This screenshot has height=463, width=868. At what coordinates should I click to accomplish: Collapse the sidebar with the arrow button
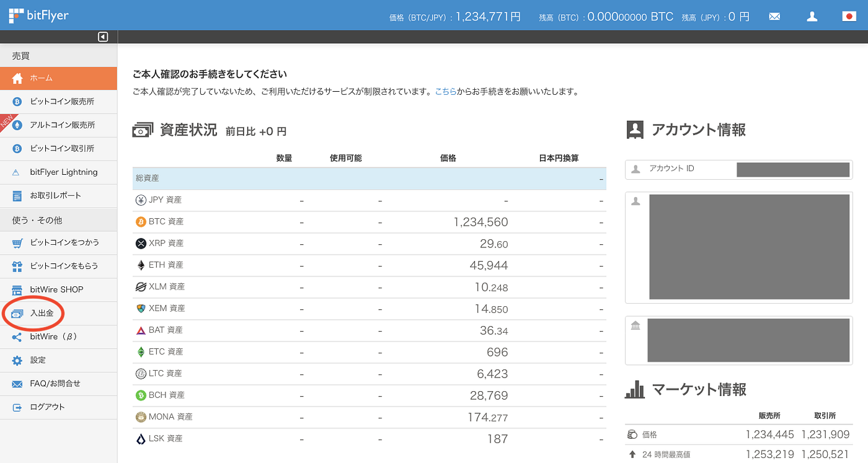pyautogui.click(x=103, y=37)
